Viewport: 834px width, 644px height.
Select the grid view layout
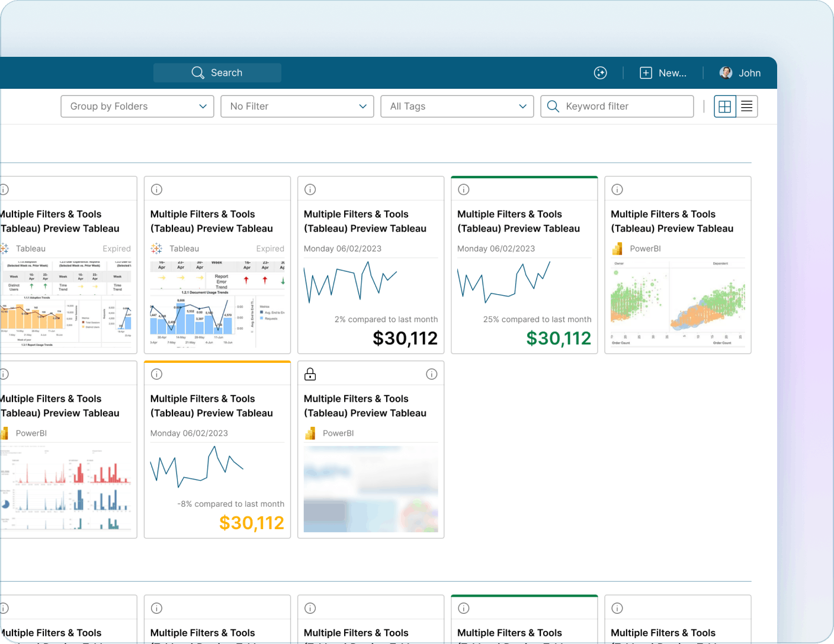[x=724, y=106]
